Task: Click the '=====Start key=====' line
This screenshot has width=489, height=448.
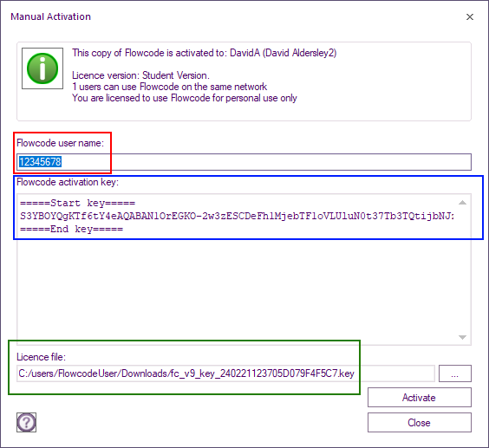Action: 78,204
